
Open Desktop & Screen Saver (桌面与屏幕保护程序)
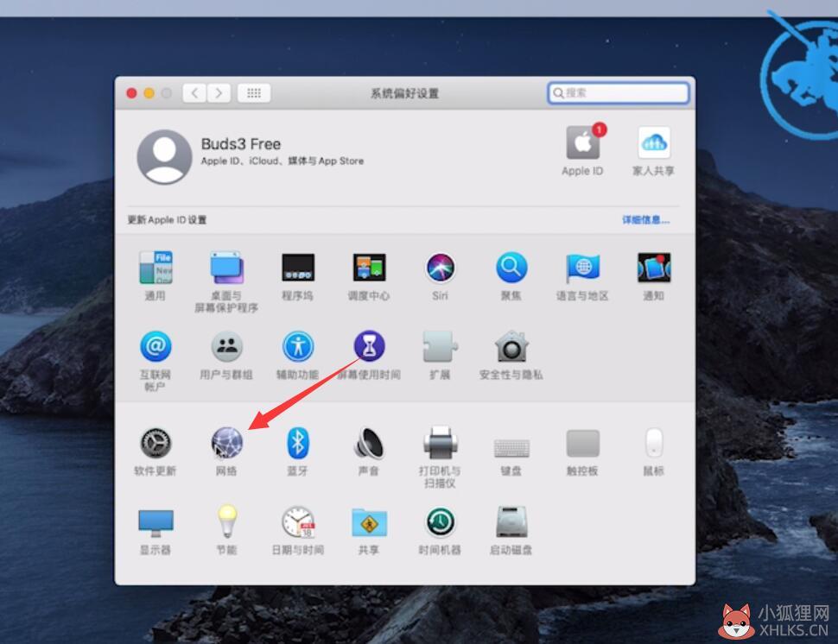click(226, 268)
